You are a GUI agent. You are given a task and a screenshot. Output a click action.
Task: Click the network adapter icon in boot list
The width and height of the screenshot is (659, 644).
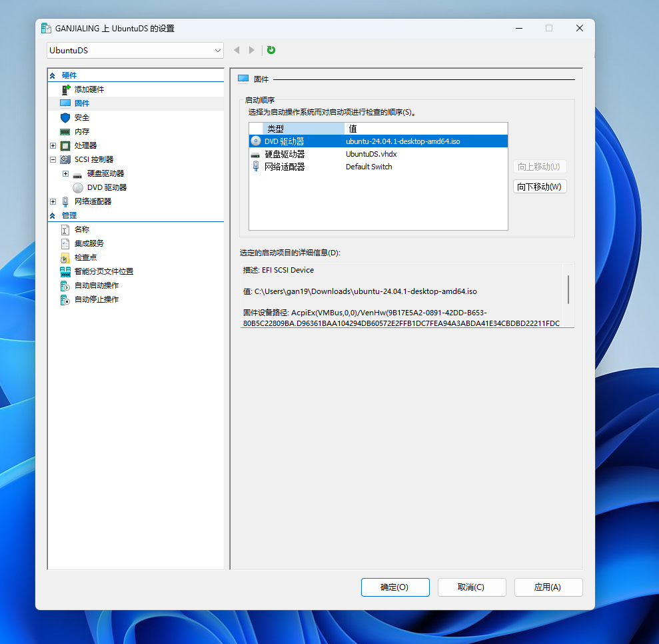255,167
